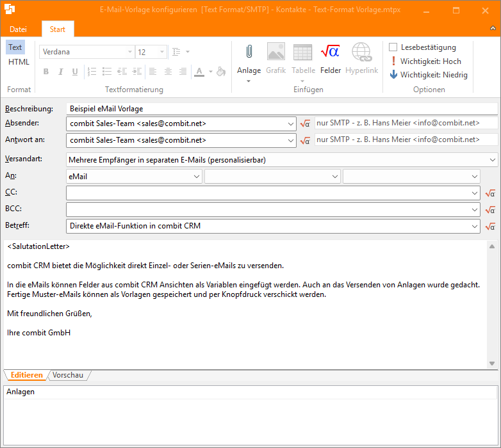This screenshot has width=501, height=448.
Task: Click the field icon next to Betreff
Action: click(490, 226)
